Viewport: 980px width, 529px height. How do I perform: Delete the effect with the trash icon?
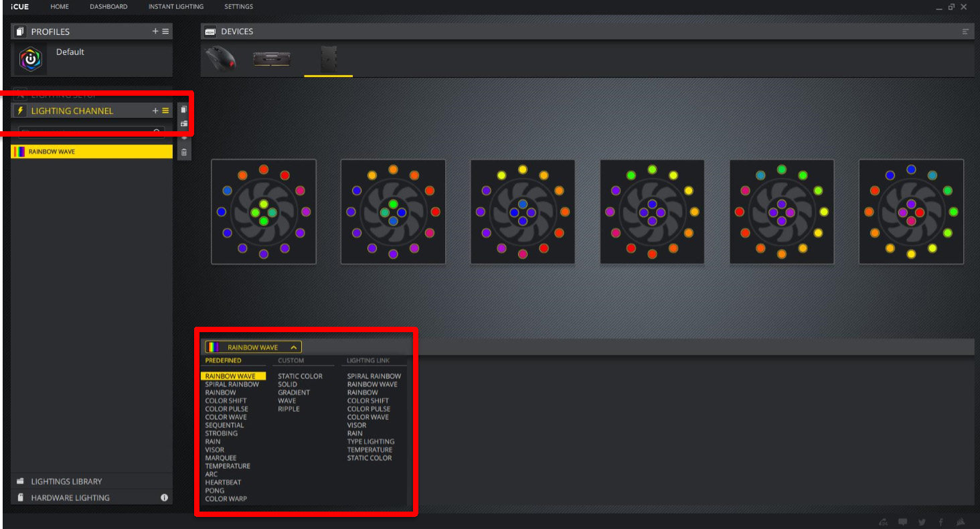click(184, 153)
